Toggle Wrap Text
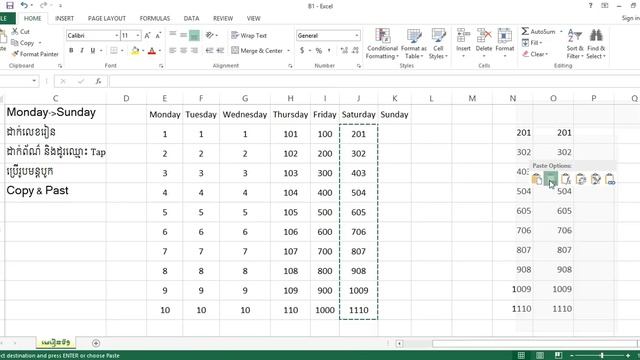This screenshot has height=360, width=640. (x=249, y=36)
